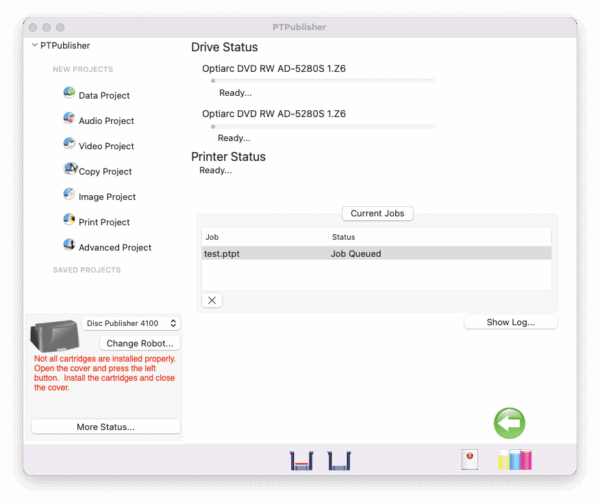Select the Audio Project icon
600x504 pixels.
click(69, 119)
